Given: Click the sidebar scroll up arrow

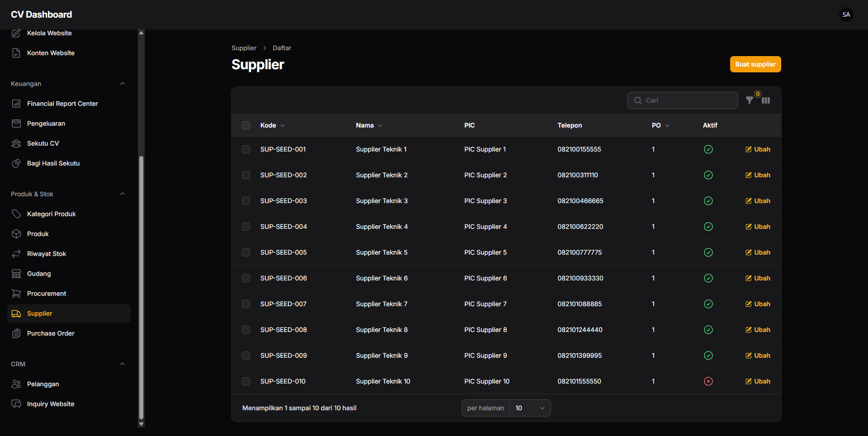Looking at the screenshot, I should click(141, 33).
